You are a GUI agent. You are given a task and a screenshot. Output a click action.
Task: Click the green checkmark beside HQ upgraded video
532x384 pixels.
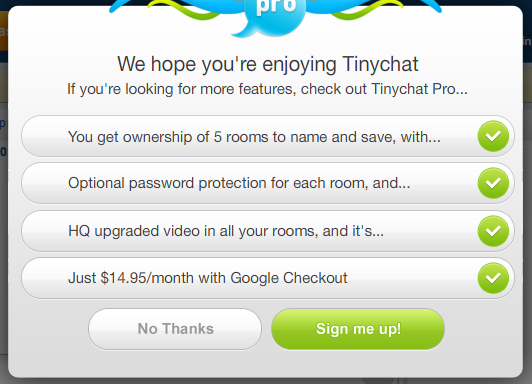(493, 231)
